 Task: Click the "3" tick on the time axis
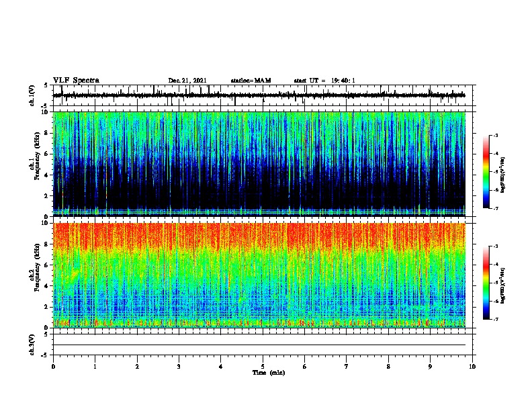click(179, 367)
